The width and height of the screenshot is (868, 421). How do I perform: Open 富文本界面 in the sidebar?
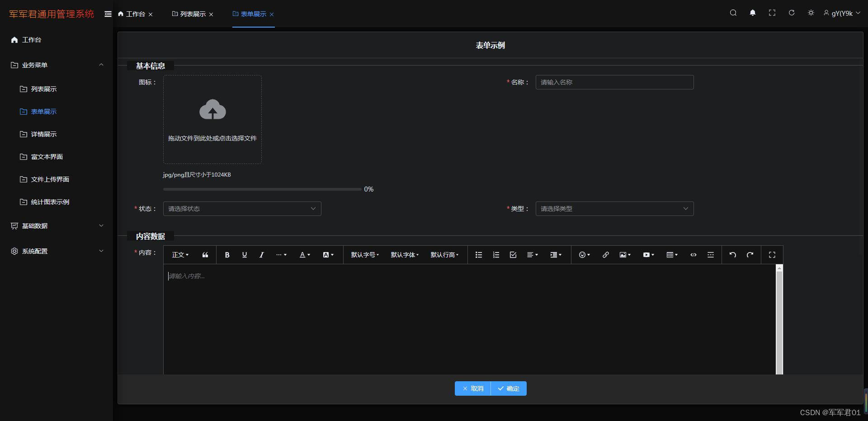(57, 157)
